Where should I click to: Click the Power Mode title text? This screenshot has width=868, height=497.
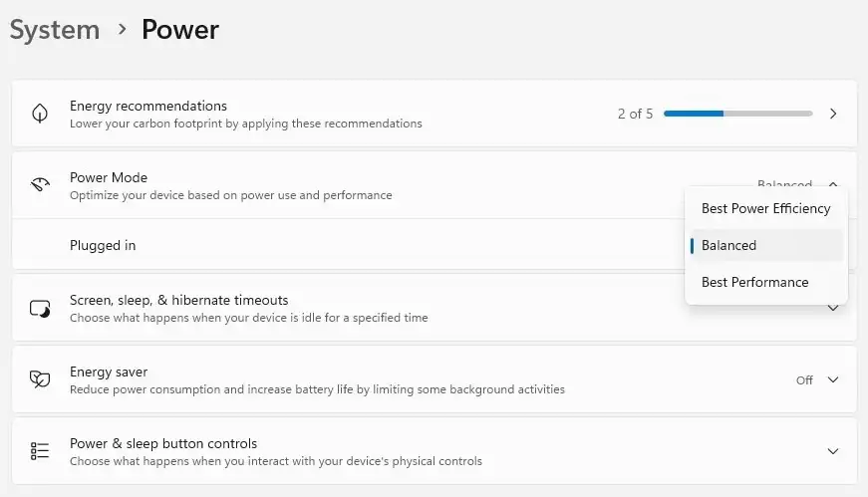(x=109, y=177)
